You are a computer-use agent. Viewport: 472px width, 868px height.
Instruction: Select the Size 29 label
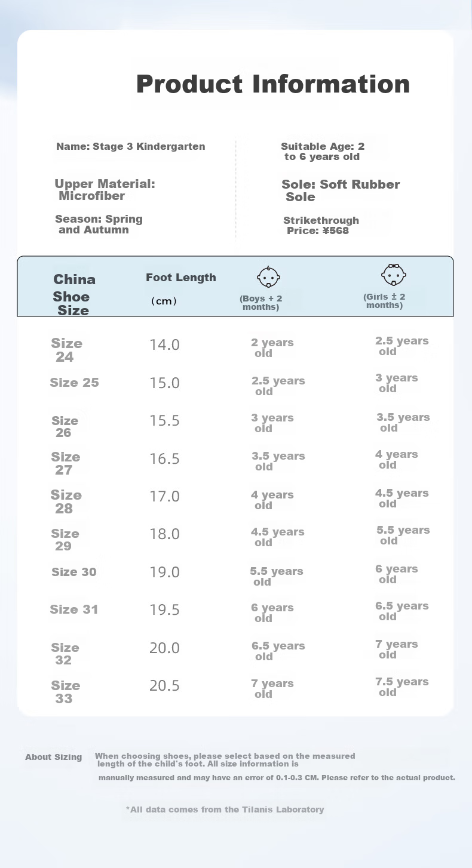(x=65, y=540)
